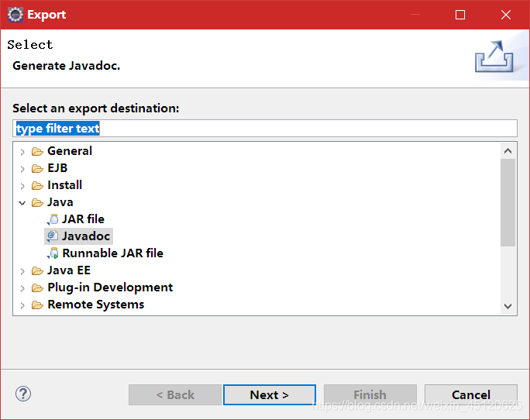Select the Javadoc entry
The width and height of the screenshot is (530, 420).
click(86, 236)
